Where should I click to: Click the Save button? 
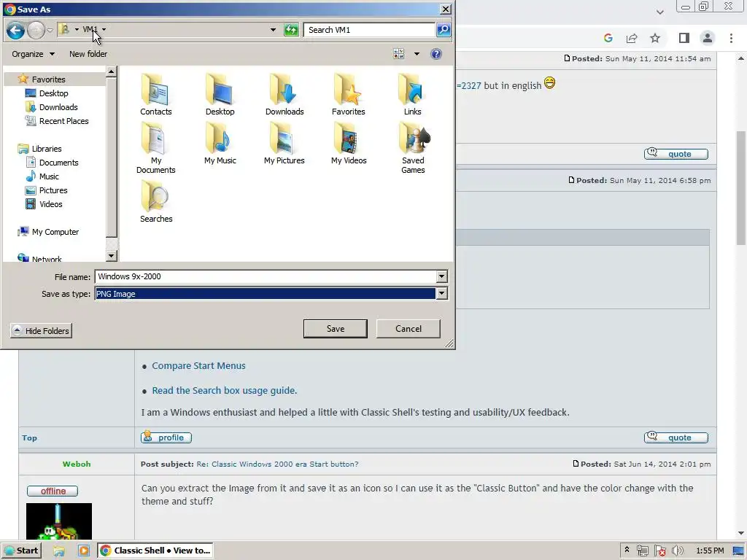pos(336,329)
